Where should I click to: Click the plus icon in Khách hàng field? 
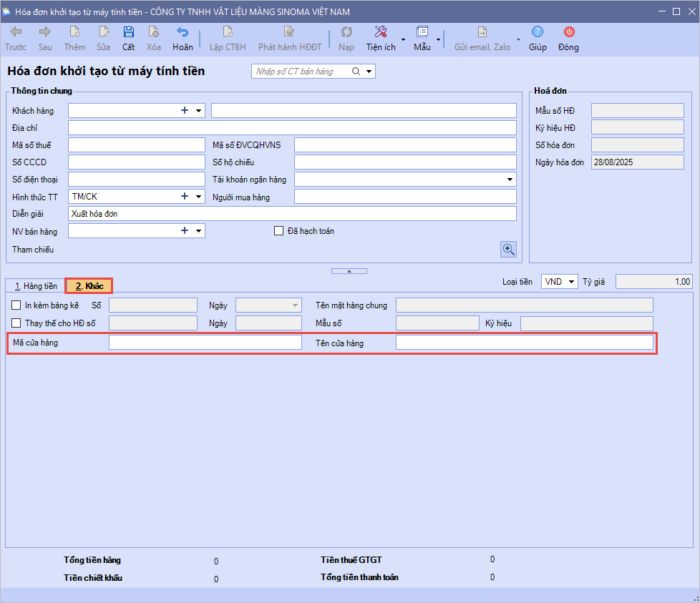(x=184, y=111)
